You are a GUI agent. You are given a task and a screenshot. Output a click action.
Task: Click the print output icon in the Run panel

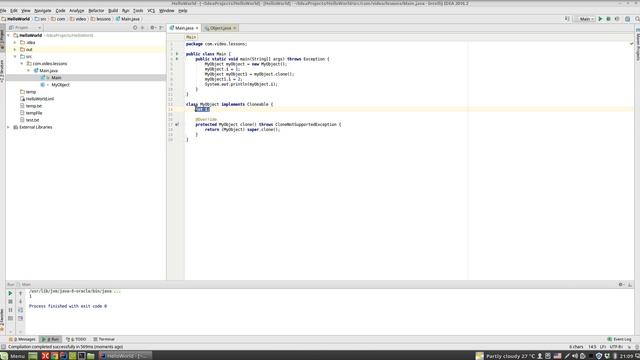[x=20, y=318]
